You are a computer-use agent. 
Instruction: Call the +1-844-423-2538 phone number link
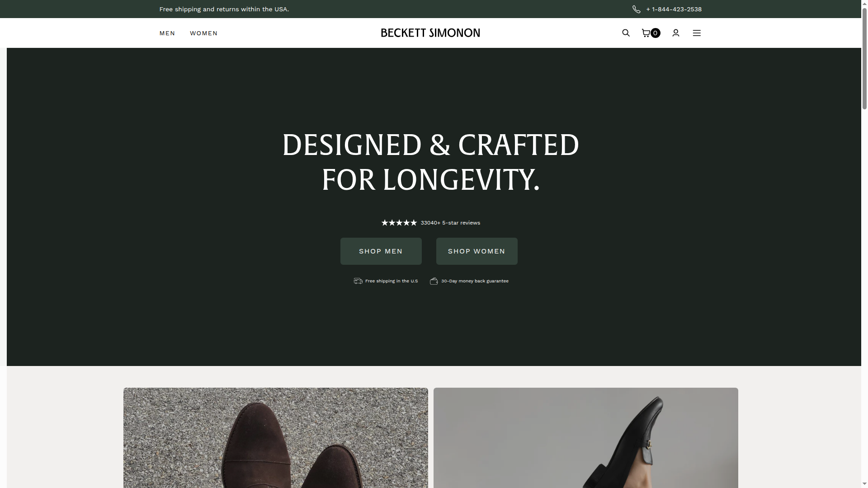(674, 9)
